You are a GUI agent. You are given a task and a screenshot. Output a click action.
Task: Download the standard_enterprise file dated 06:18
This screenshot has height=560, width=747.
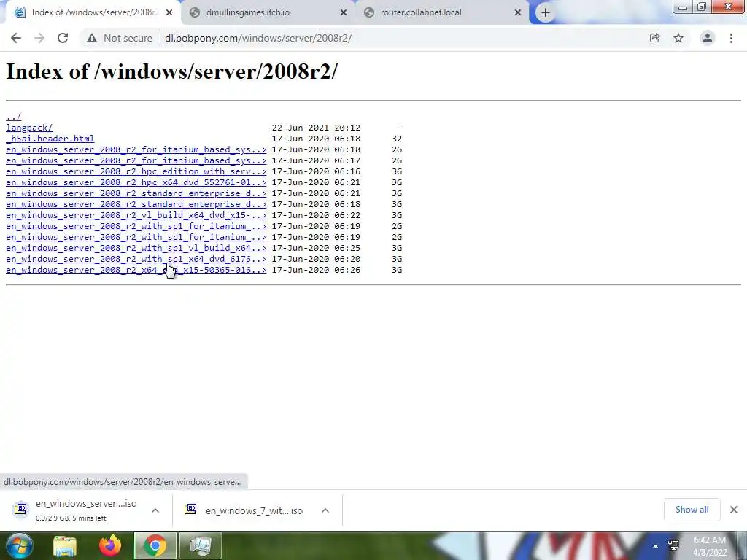tap(136, 204)
